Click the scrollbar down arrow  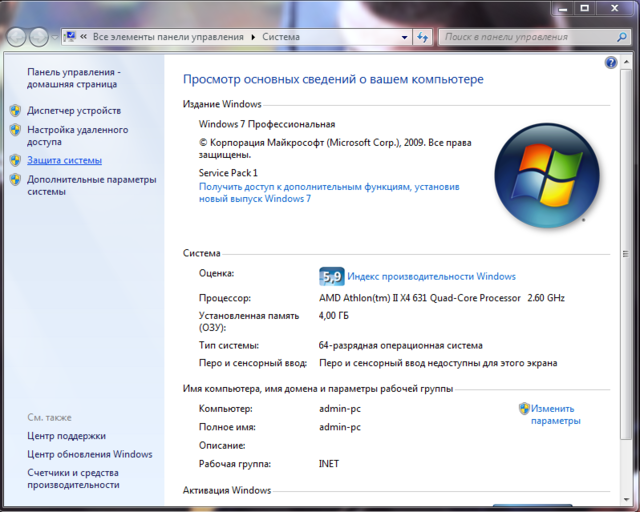point(626,500)
